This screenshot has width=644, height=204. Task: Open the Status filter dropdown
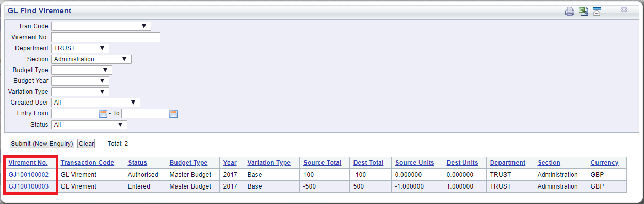89,125
